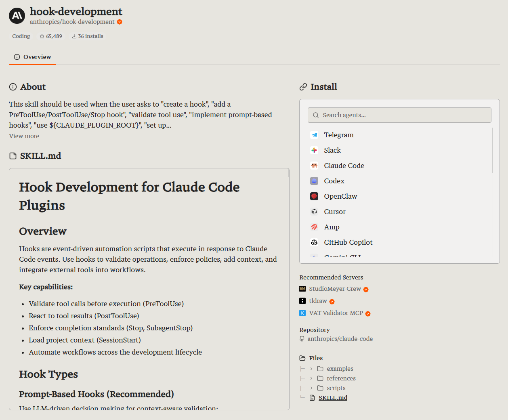Select the Cursor agent label
The width and height of the screenshot is (508, 420).
[x=335, y=212]
